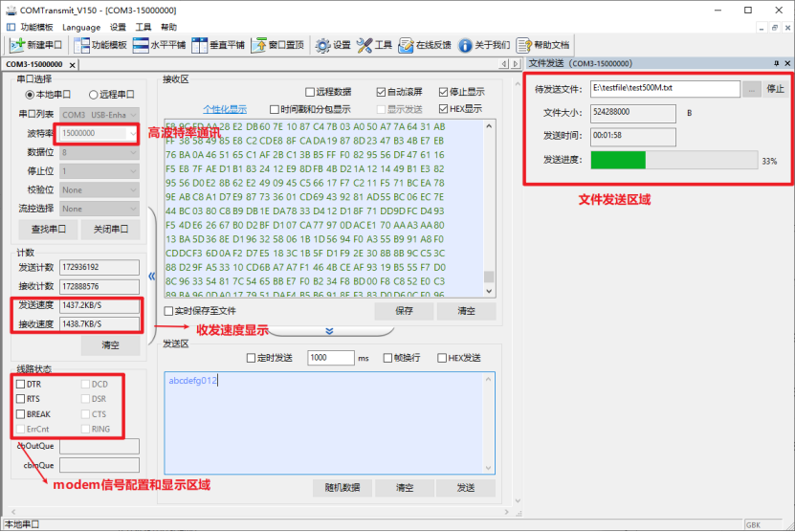Toggle the 自动滚屏 checkbox
The image size is (795, 532).
tap(381, 92)
